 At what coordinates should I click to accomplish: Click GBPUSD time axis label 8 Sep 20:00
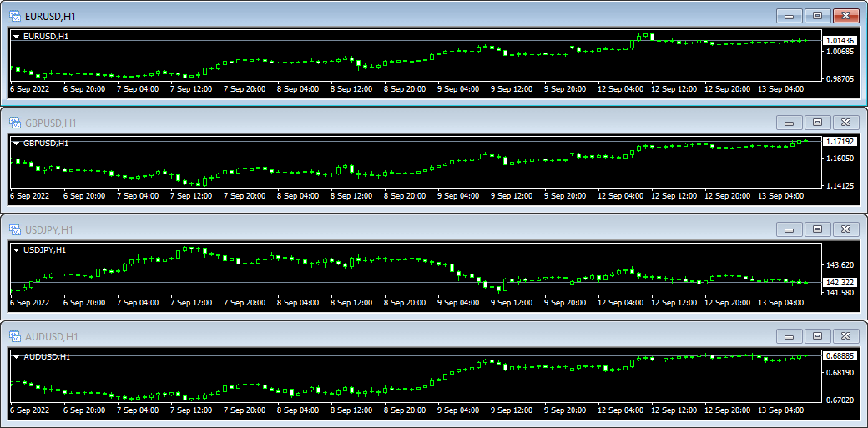405,196
